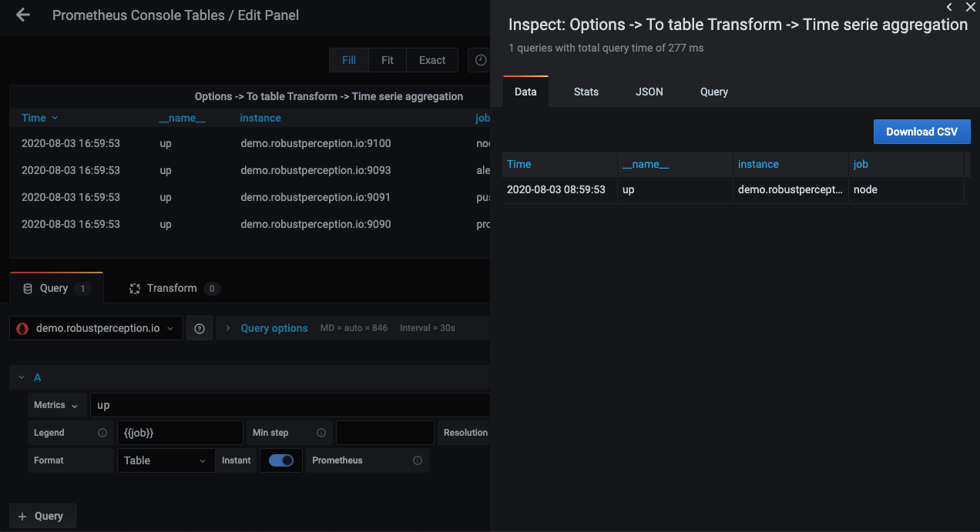The image size is (980, 532).
Task: Click the Min step input field
Action: (385, 433)
